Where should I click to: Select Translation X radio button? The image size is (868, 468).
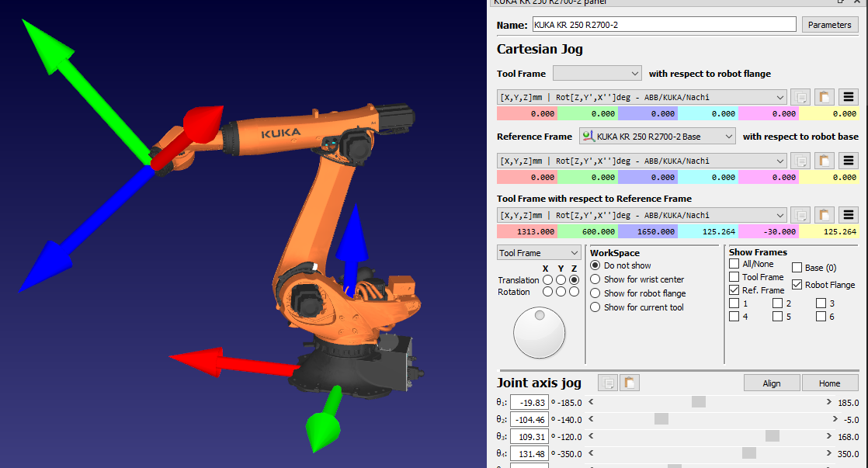click(547, 279)
